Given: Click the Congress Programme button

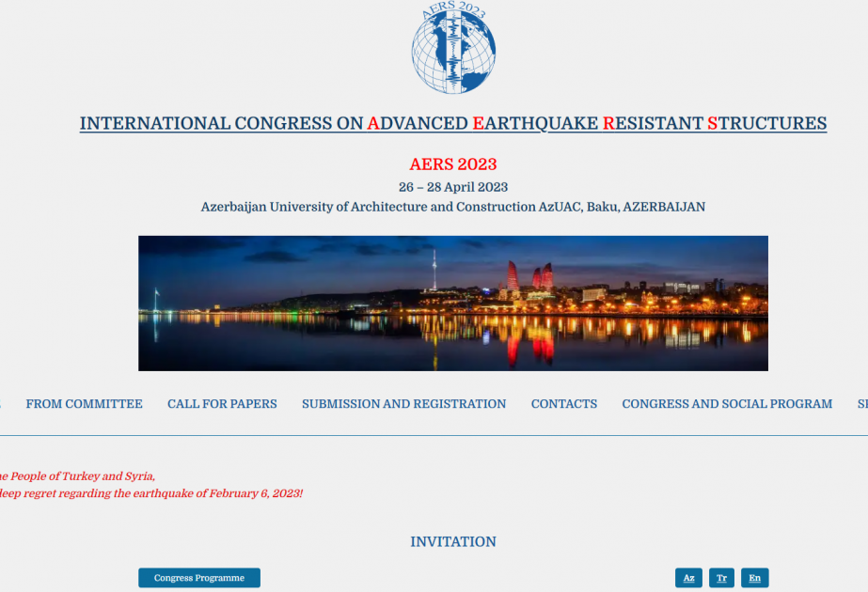Looking at the screenshot, I should [198, 578].
